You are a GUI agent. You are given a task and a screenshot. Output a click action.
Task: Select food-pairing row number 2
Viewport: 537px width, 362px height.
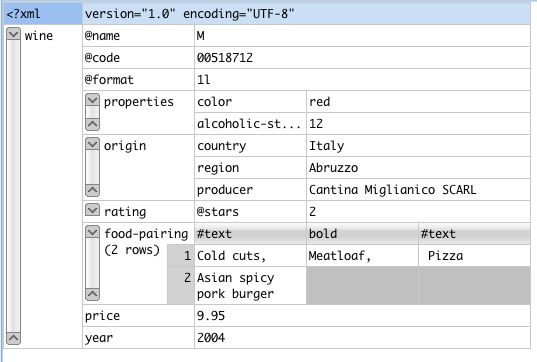181,285
